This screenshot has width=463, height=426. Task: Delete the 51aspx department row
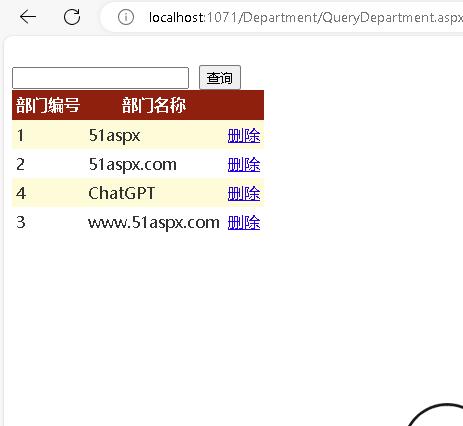pos(244,135)
